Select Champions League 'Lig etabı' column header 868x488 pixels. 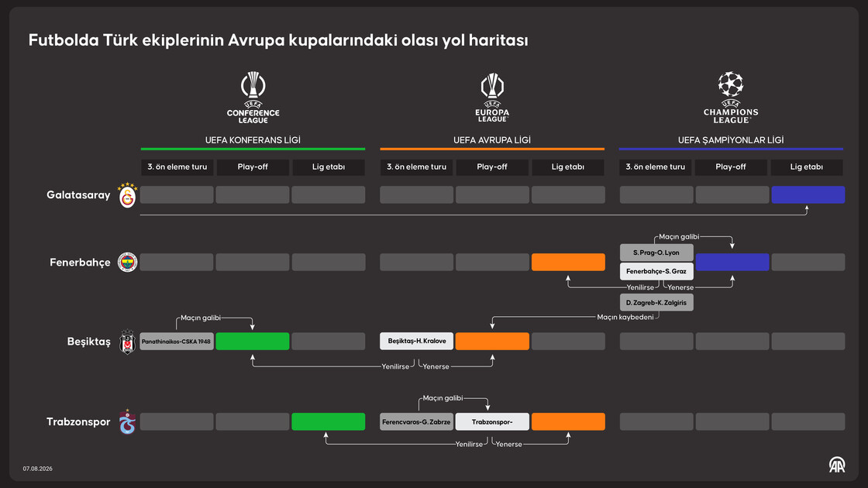807,167
